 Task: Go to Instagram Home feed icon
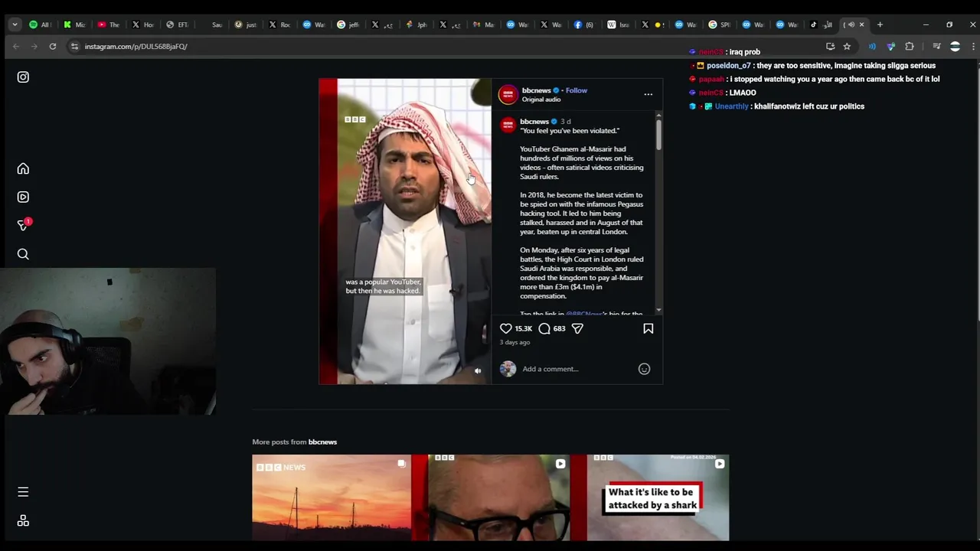[x=23, y=168]
